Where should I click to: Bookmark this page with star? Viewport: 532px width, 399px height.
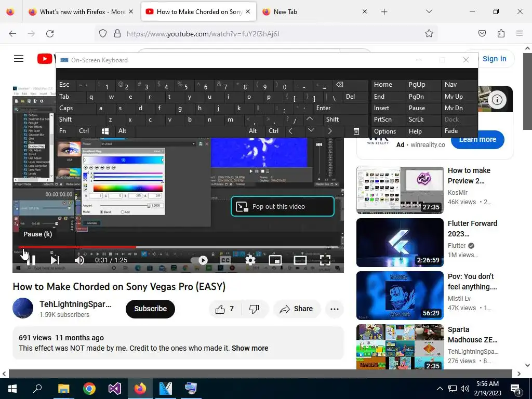(429, 34)
